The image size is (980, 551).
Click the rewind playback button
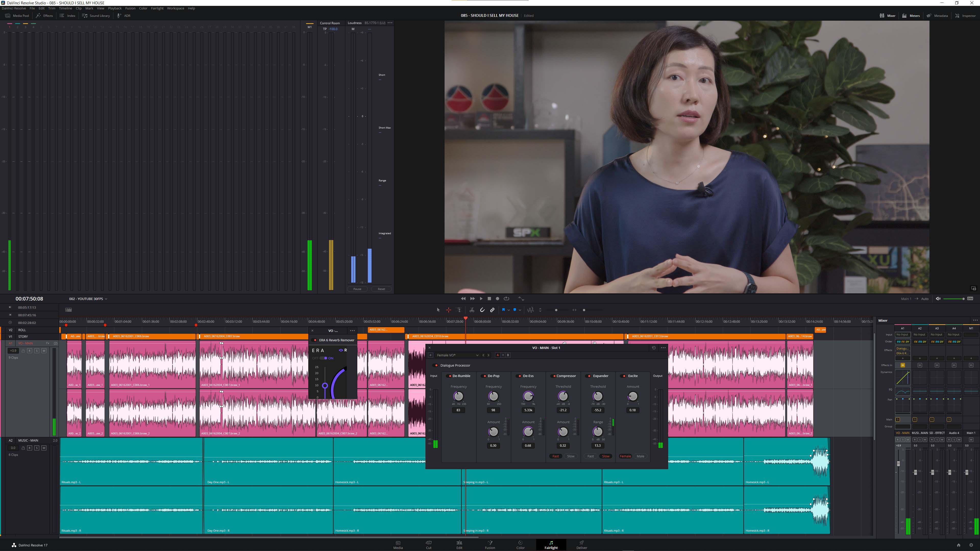click(463, 298)
